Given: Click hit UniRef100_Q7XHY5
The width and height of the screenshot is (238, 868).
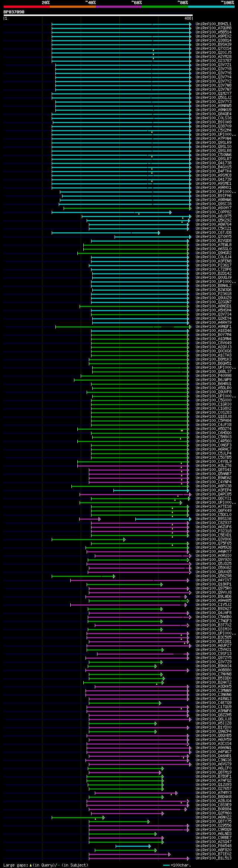Looking at the screenshot, I should point(213,237).
